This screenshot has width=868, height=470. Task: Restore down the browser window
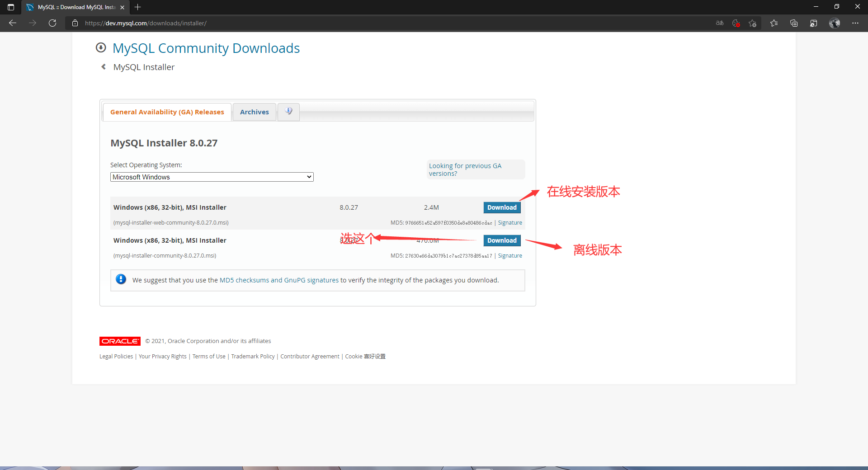tap(837, 7)
